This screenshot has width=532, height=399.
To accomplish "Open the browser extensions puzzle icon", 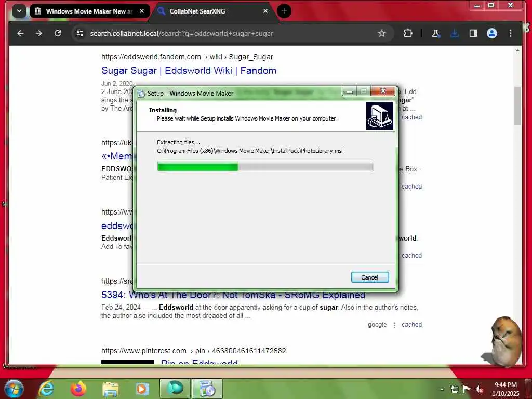I will pyautogui.click(x=408, y=33).
